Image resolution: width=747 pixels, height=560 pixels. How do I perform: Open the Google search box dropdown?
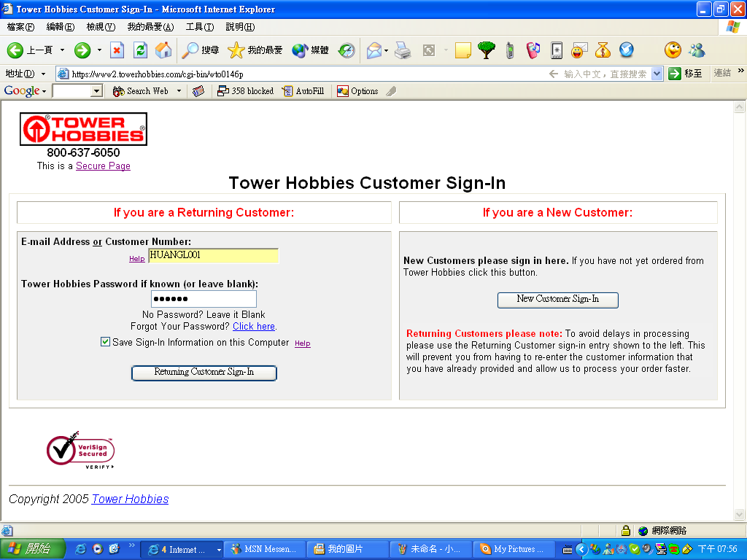click(x=96, y=91)
